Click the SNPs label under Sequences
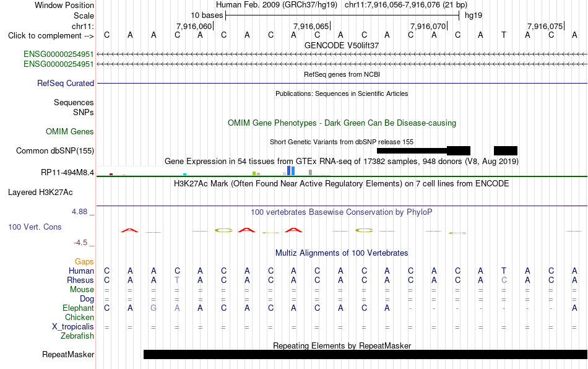Viewport: 588px width, 369px height. point(84,112)
